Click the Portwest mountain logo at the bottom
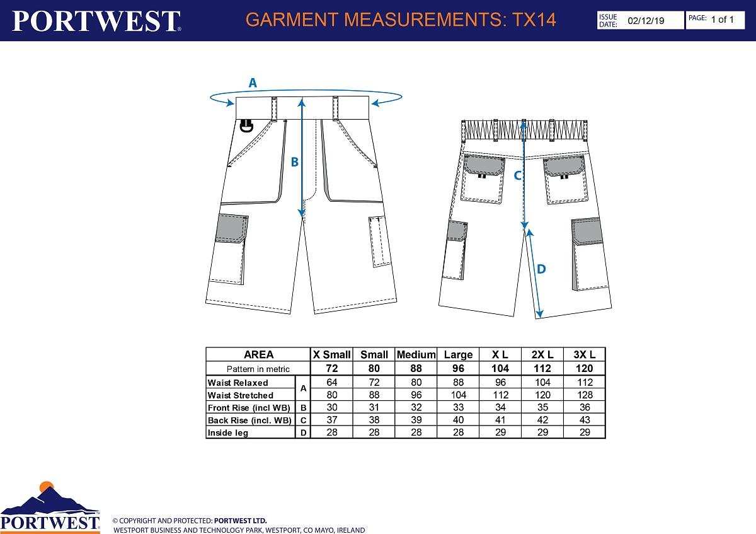Image resolution: width=756 pixels, height=534 pixels. point(50,506)
